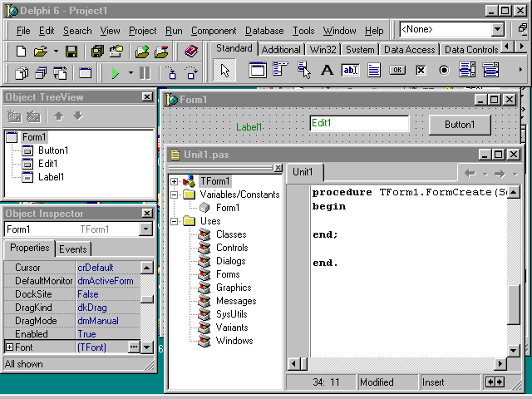The height and width of the screenshot is (399, 532).
Task: Click the Remove file from project icon
Action: pos(161,52)
